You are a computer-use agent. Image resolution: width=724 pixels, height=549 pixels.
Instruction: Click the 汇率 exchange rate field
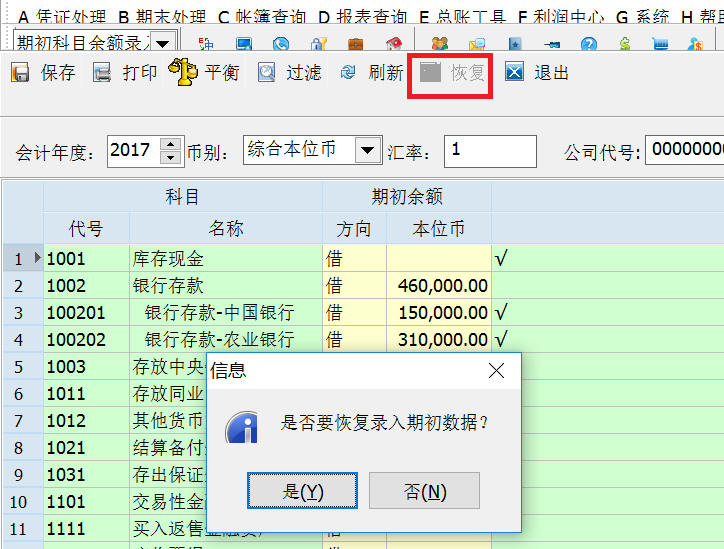coord(490,151)
